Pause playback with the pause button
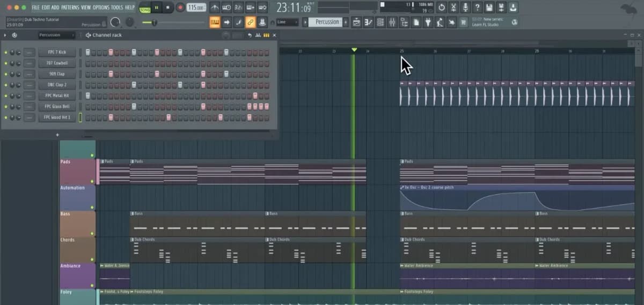 pyautogui.click(x=157, y=8)
